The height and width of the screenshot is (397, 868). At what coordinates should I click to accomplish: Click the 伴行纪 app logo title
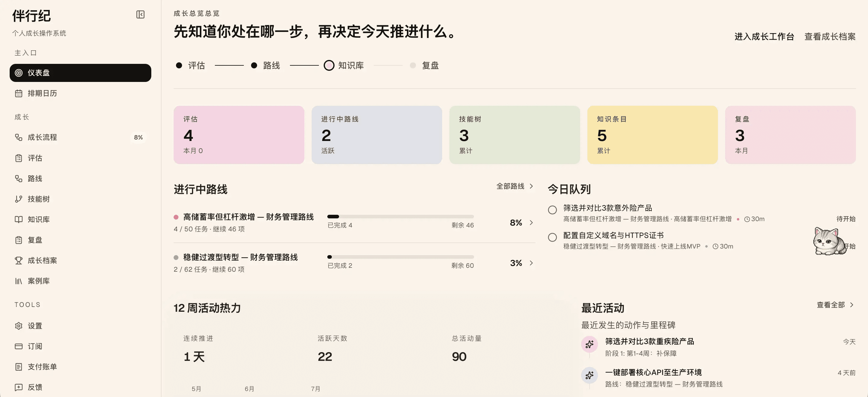click(31, 16)
